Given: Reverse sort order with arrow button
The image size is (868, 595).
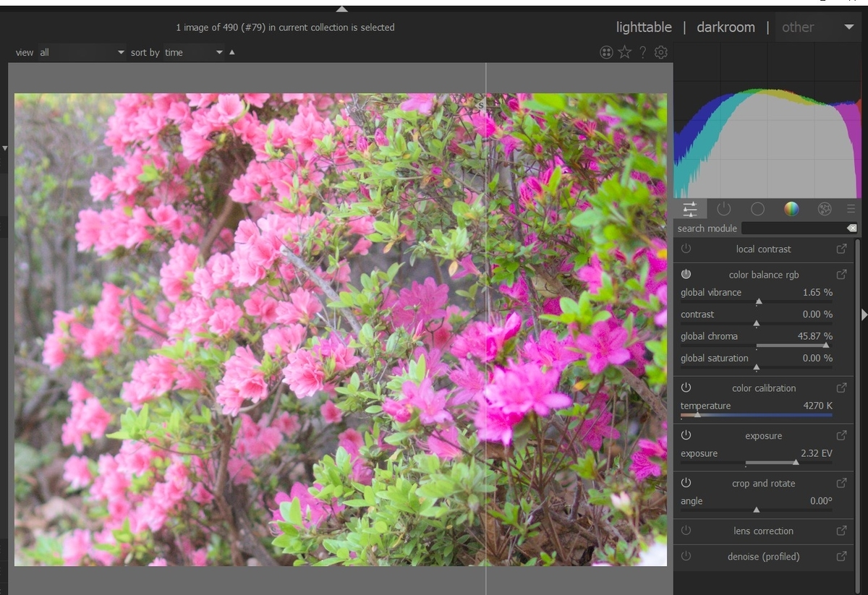Looking at the screenshot, I should pos(231,52).
